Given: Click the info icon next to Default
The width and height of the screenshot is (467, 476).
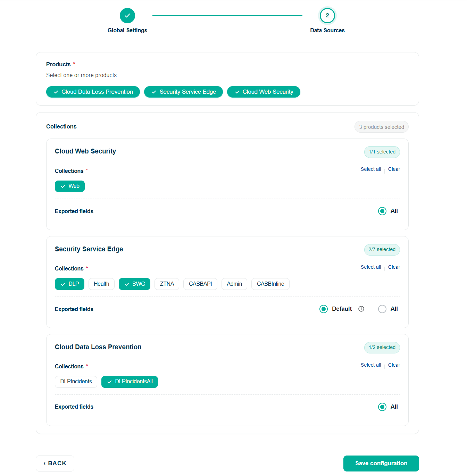Looking at the screenshot, I should tap(361, 309).
